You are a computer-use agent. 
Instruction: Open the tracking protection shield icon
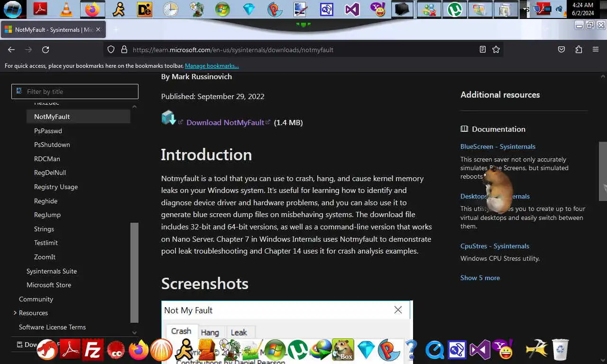tap(111, 49)
